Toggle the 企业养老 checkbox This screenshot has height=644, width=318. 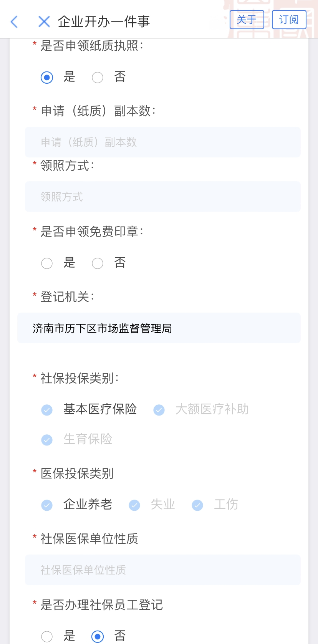(x=47, y=505)
